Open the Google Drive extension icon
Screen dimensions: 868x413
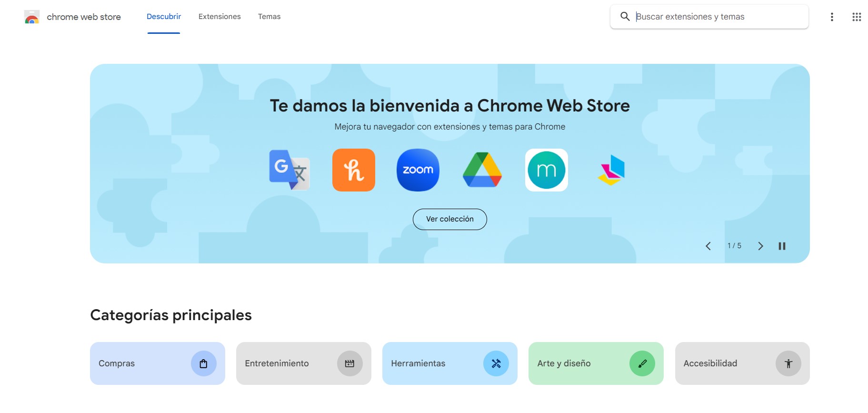click(482, 170)
